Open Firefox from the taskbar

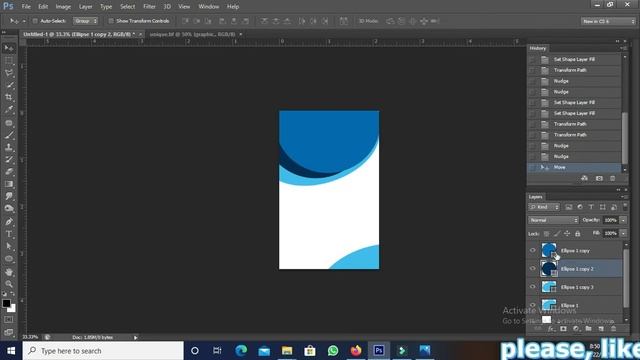pyautogui.click(x=356, y=351)
